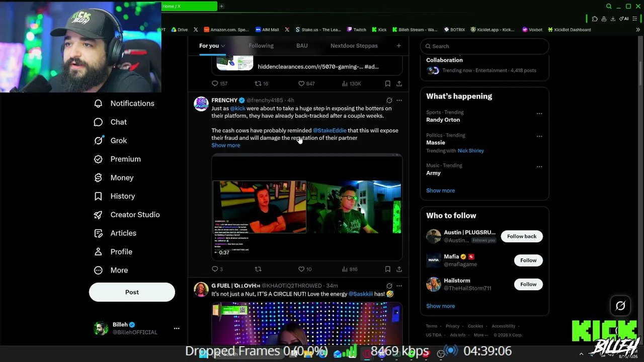Switch to the Nextdoor Steppas tab
This screenshot has width=644, height=362.
click(x=354, y=46)
